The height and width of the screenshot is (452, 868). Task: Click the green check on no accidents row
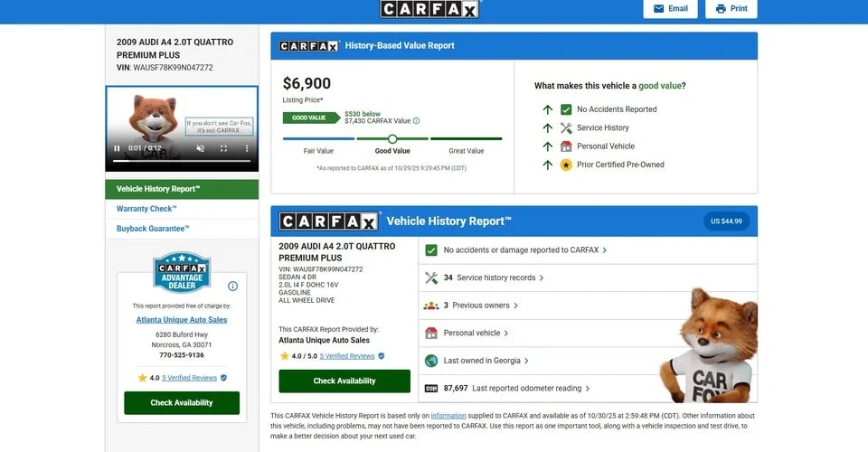click(431, 250)
